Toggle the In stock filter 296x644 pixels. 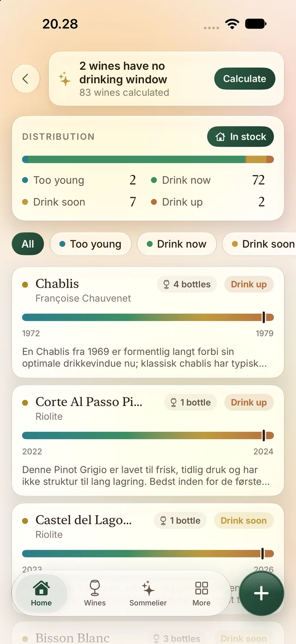pyautogui.click(x=240, y=137)
